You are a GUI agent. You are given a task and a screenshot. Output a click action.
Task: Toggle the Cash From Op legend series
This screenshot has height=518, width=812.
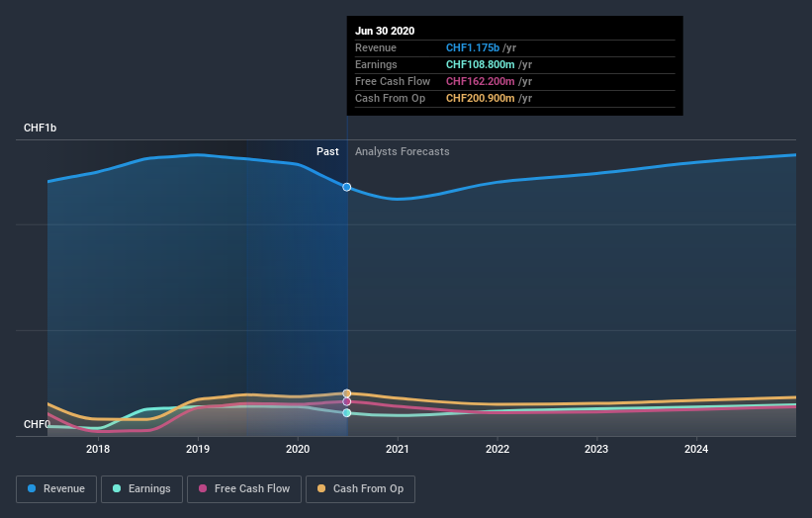360,489
